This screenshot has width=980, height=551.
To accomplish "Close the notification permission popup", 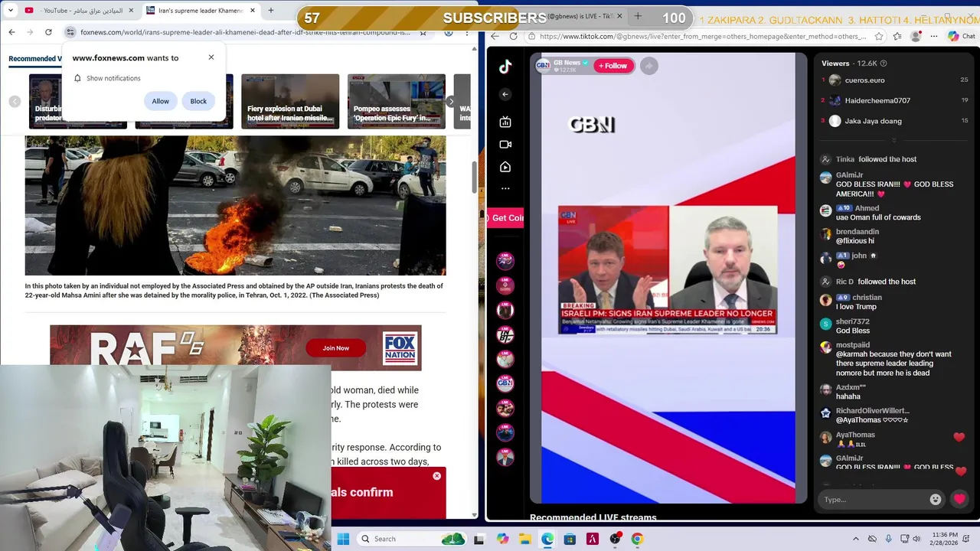I will (211, 57).
